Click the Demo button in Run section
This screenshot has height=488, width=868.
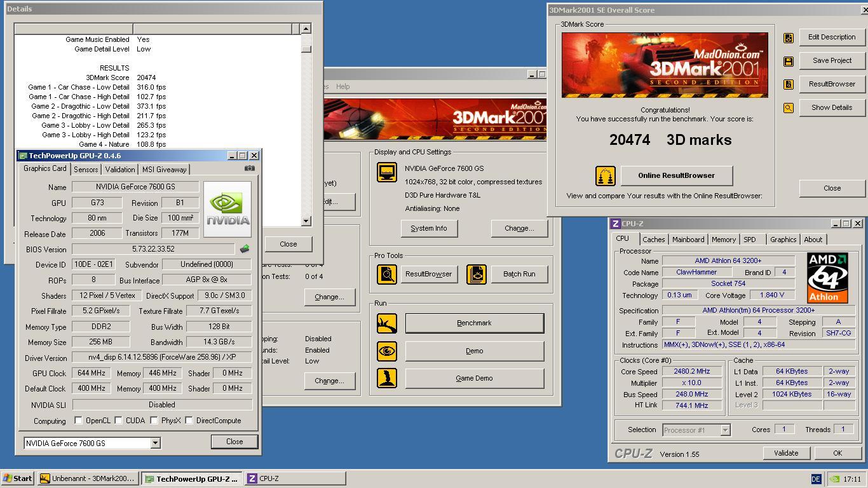pyautogui.click(x=474, y=351)
